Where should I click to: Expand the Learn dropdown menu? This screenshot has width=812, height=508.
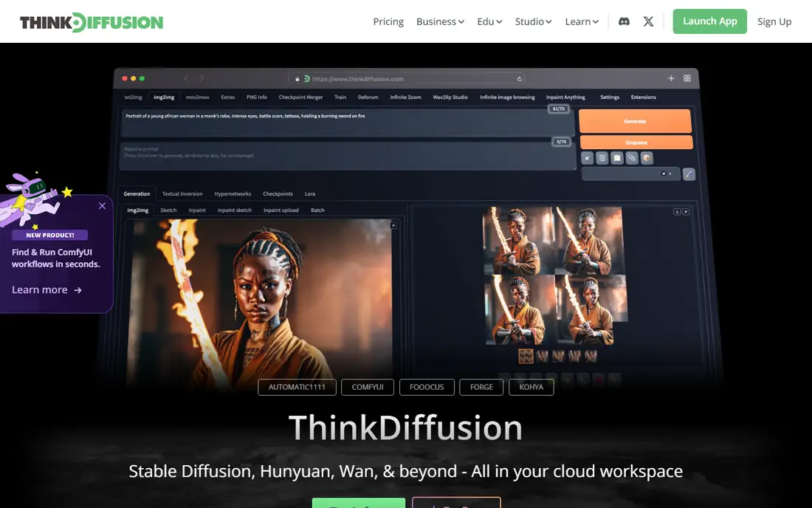pyautogui.click(x=582, y=21)
